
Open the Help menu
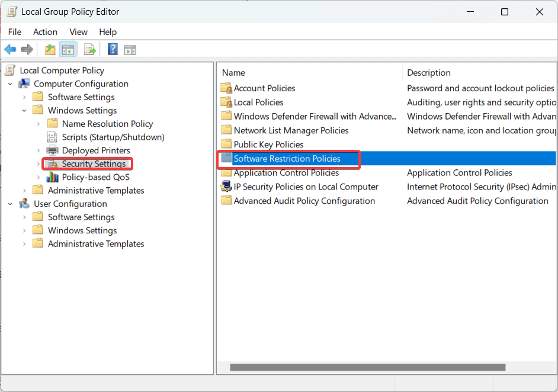click(x=108, y=32)
